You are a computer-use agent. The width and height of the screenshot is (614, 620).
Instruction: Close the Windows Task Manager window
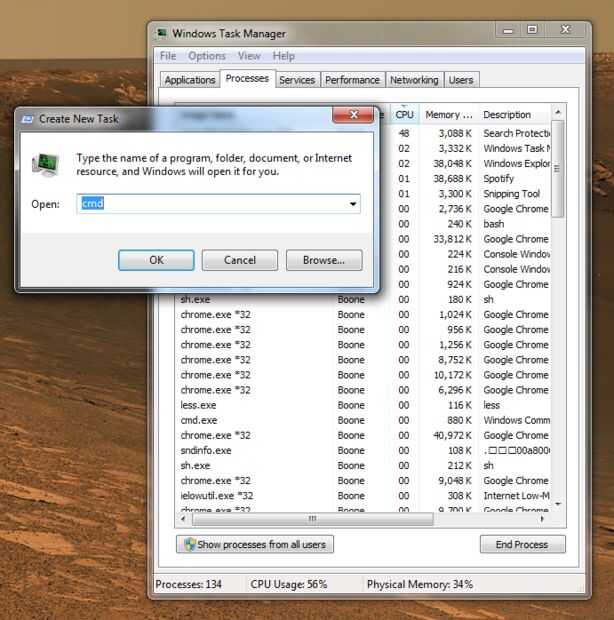pyautogui.click(x=566, y=30)
